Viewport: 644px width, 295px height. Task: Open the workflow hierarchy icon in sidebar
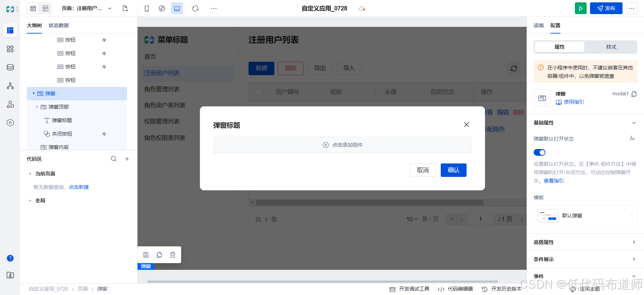click(x=10, y=86)
